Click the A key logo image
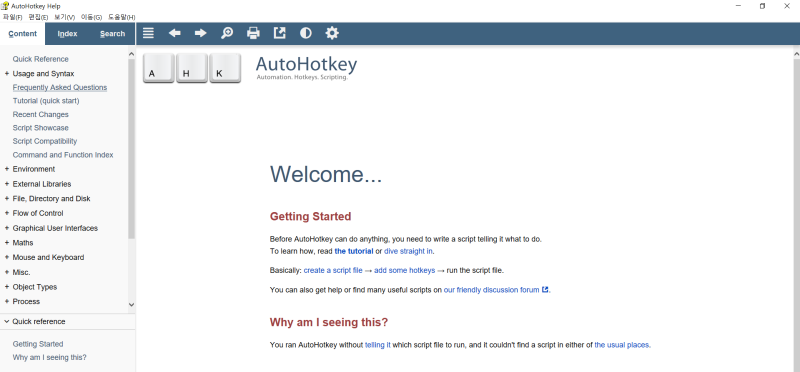800x372 pixels. (x=158, y=68)
